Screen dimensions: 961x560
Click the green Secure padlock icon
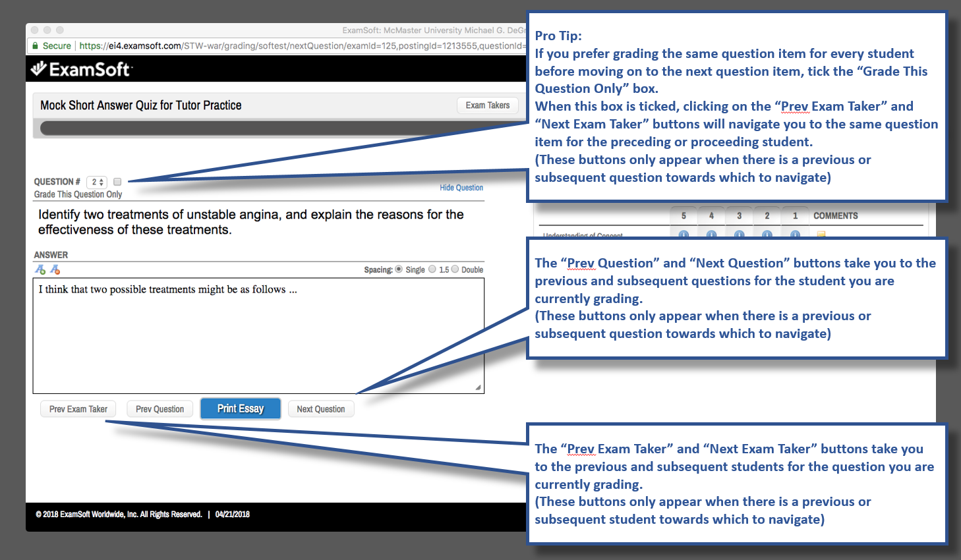pos(36,46)
